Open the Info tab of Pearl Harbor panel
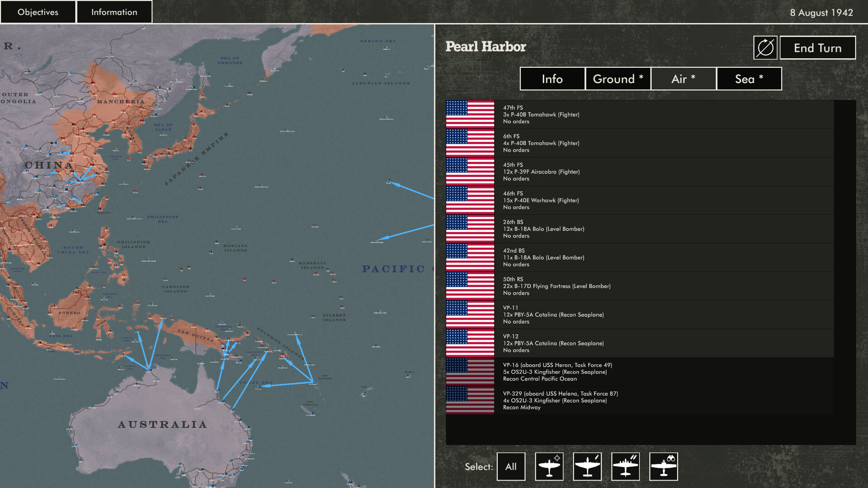The width and height of the screenshot is (868, 488). (x=552, y=79)
